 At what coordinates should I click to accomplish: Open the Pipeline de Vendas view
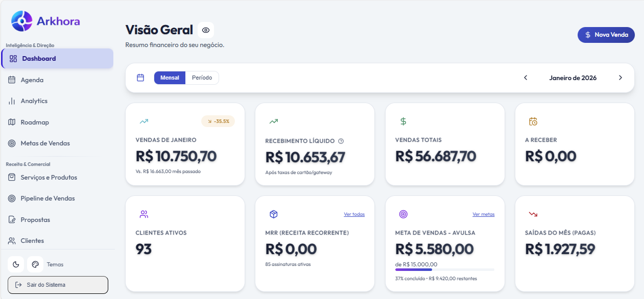[x=48, y=198]
